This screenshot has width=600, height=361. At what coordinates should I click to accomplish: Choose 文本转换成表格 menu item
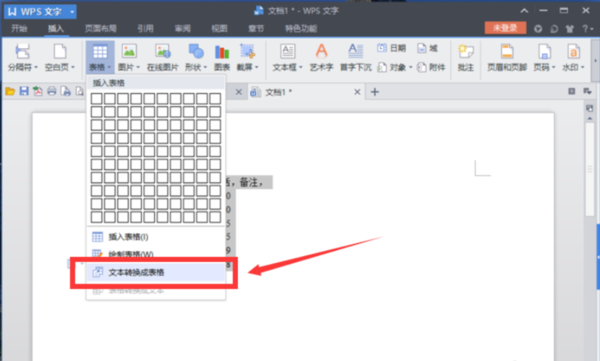click(x=156, y=272)
